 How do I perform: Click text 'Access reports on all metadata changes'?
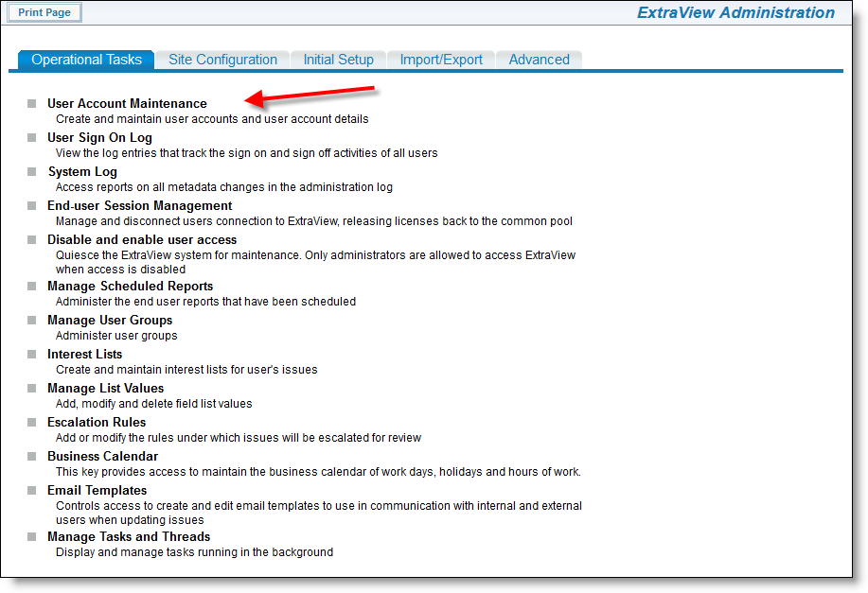click(223, 187)
